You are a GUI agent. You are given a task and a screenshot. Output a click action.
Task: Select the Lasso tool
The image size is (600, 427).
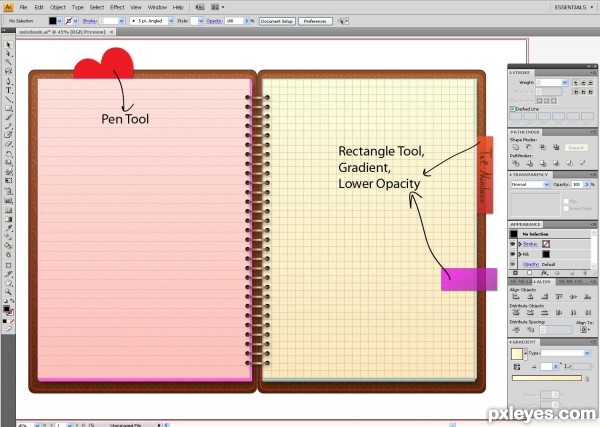coord(8,71)
